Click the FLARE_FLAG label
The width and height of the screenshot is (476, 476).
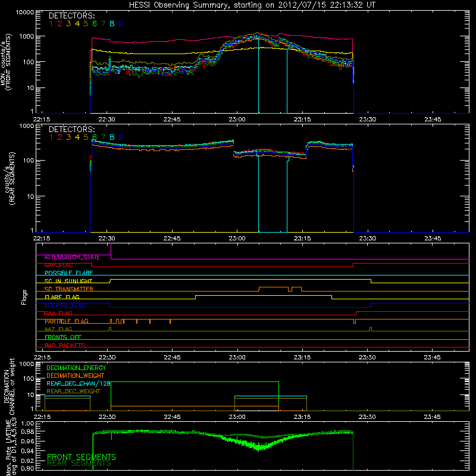pyautogui.click(x=62, y=297)
